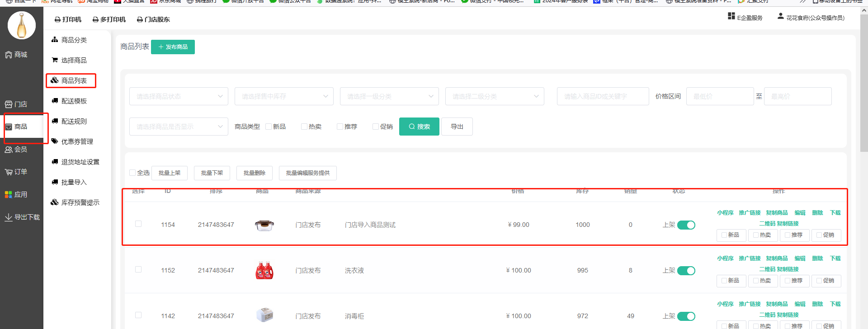Enable the 热卖 product type filter checkbox
The width and height of the screenshot is (868, 329).
(x=304, y=127)
